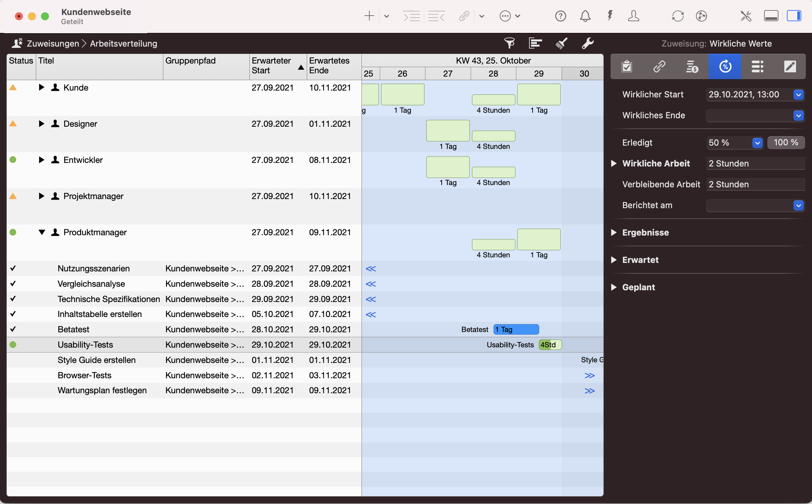Click the notification bell icon
The image size is (812, 504).
click(585, 16)
